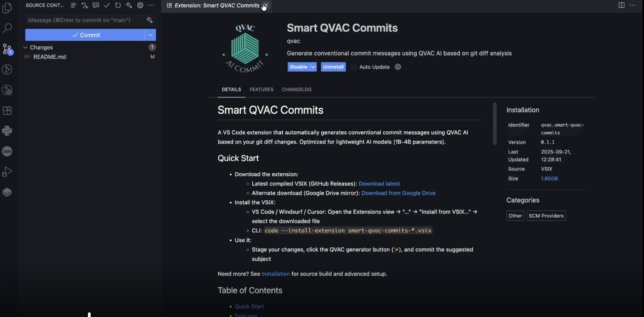This screenshot has width=644, height=317.
Task: Switch to the CHANGELOG tab
Action: [297, 89]
